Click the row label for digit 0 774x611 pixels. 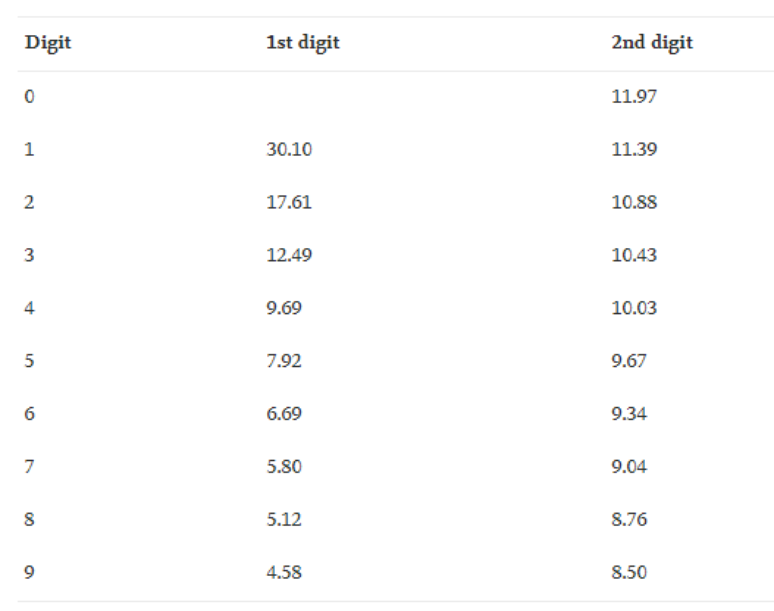(x=30, y=96)
